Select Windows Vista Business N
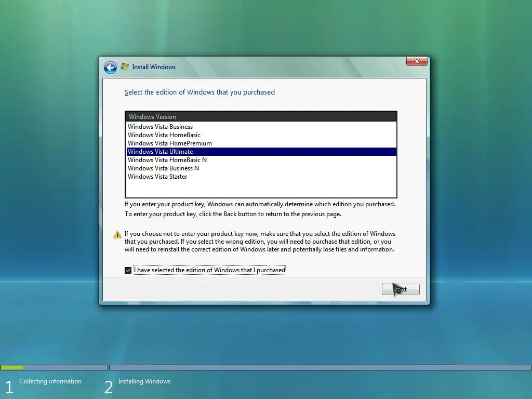The image size is (532, 399). (261, 168)
